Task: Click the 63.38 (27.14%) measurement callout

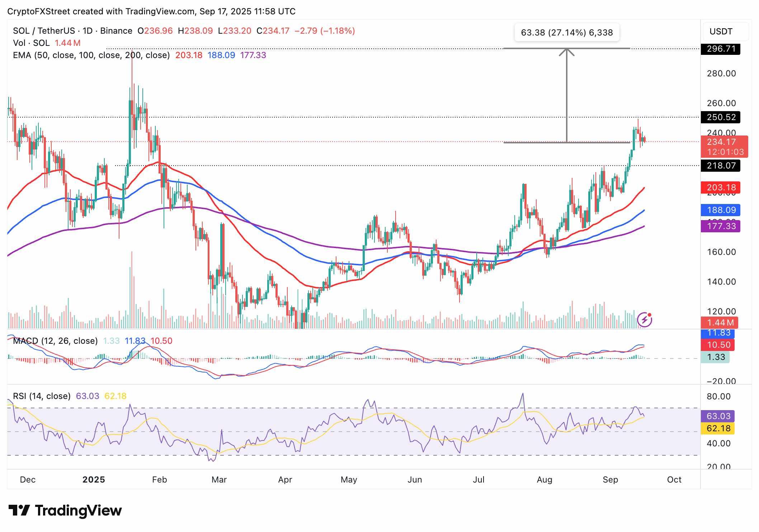Action: click(567, 33)
